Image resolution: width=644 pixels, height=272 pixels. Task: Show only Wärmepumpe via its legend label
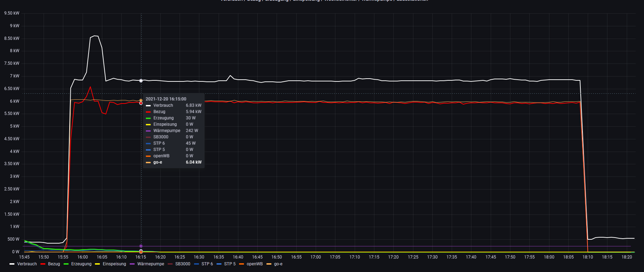click(x=150, y=264)
